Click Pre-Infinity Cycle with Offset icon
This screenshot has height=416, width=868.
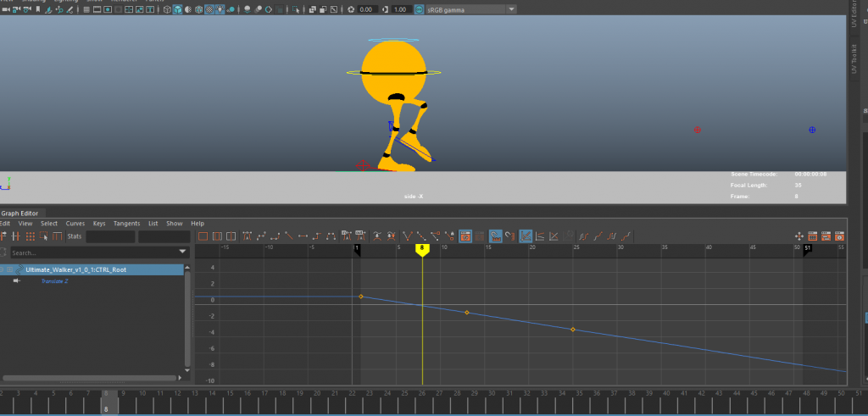point(598,236)
